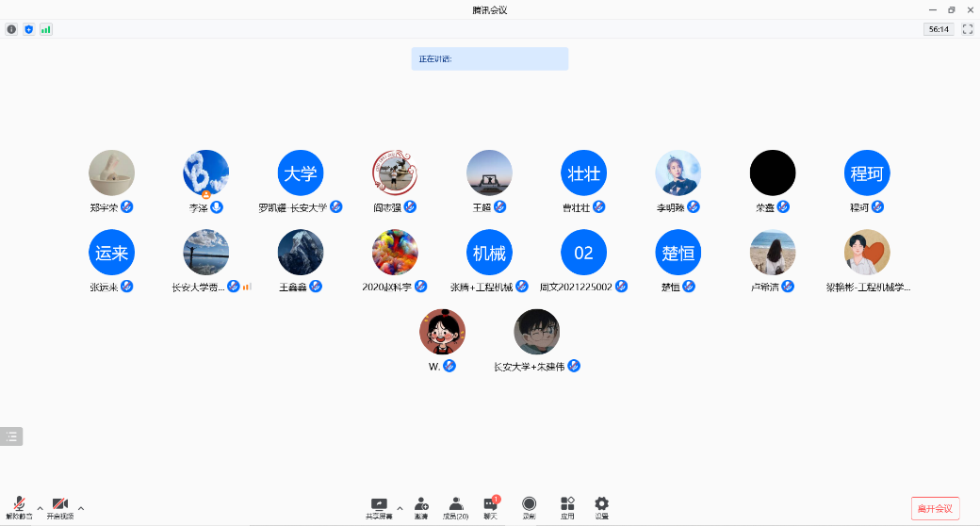
Task: Click the meeting timer 56:14
Action: 939,29
